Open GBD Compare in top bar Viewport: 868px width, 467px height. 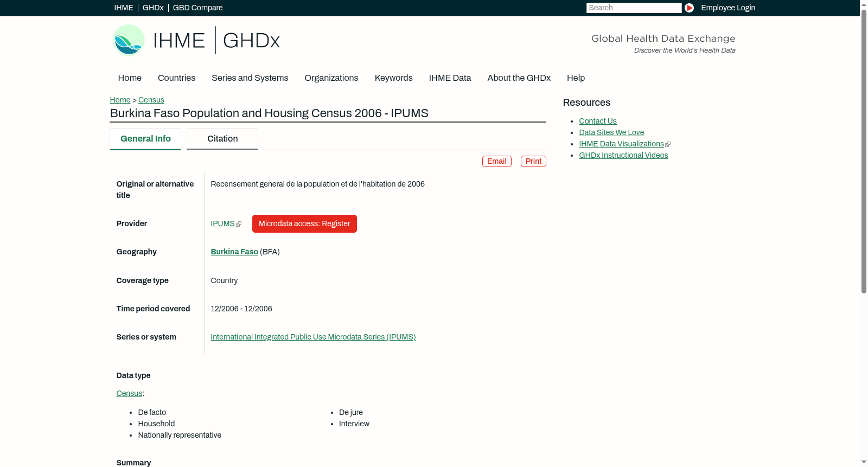[198, 8]
